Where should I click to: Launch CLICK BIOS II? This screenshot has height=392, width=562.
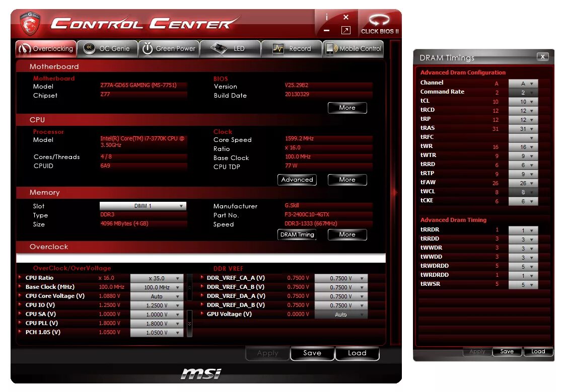[380, 24]
